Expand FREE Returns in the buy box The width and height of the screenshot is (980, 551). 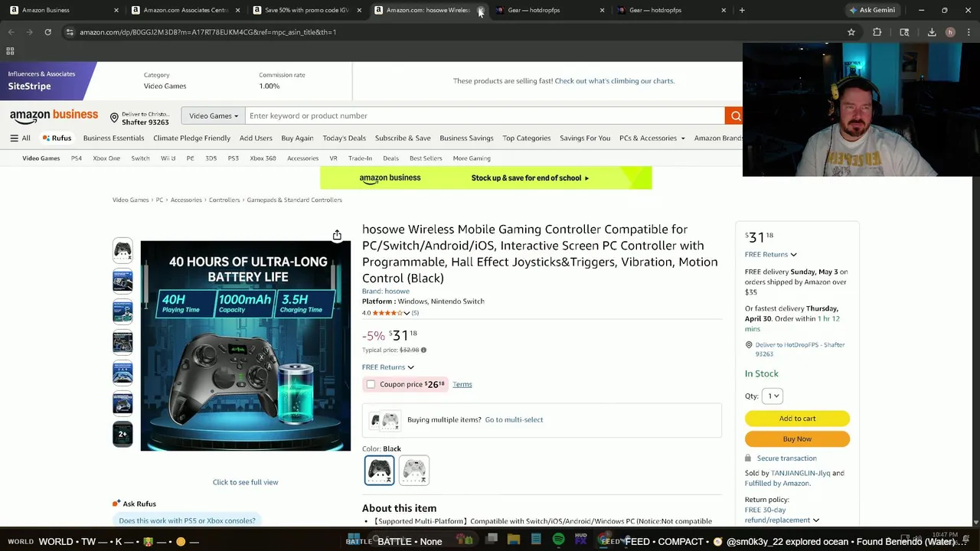(x=770, y=254)
